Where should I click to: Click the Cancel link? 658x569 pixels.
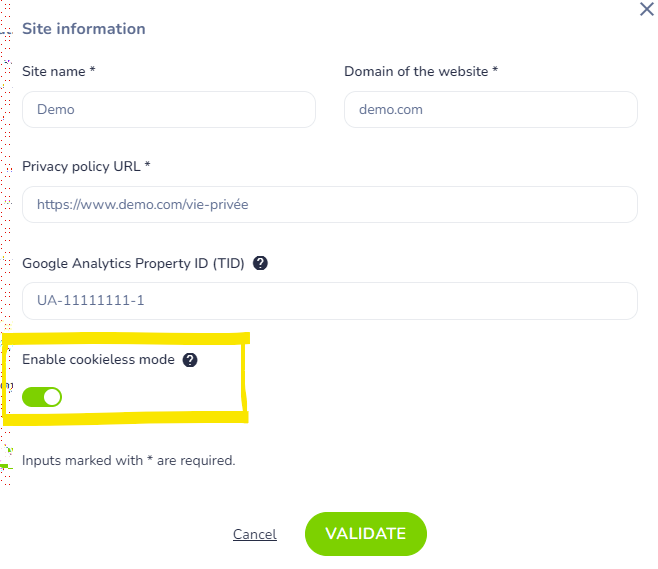(x=254, y=534)
